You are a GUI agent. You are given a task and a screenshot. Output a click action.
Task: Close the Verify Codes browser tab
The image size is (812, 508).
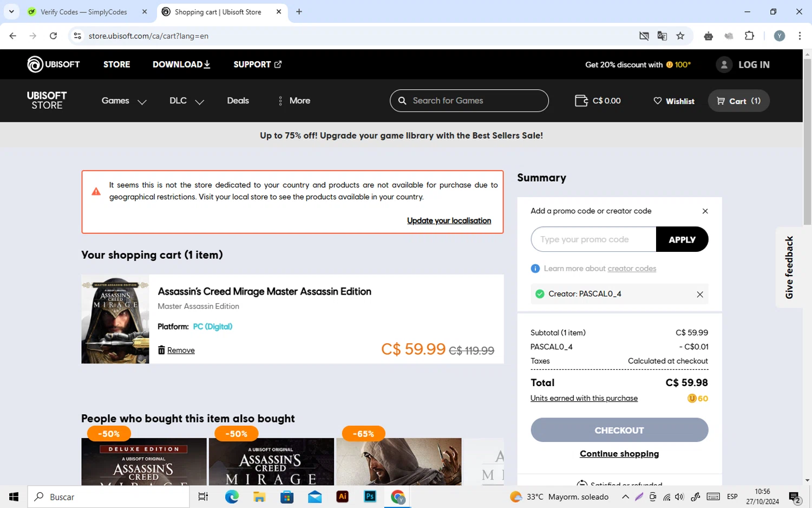click(x=145, y=12)
